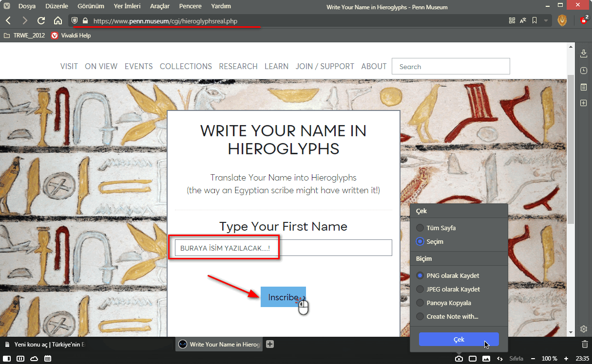The width and height of the screenshot is (592, 364).
Task: Toggle the panel visibility in status bar
Action: click(7, 359)
